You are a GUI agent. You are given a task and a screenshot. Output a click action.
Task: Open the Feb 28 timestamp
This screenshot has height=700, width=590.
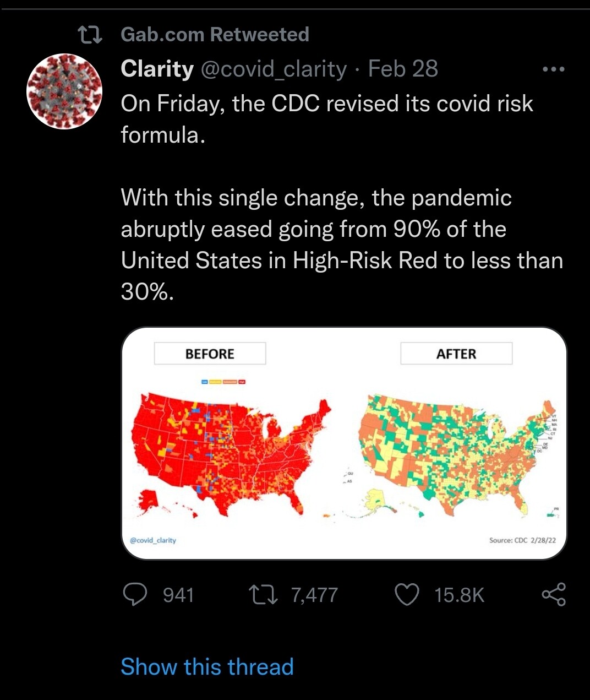[403, 69]
